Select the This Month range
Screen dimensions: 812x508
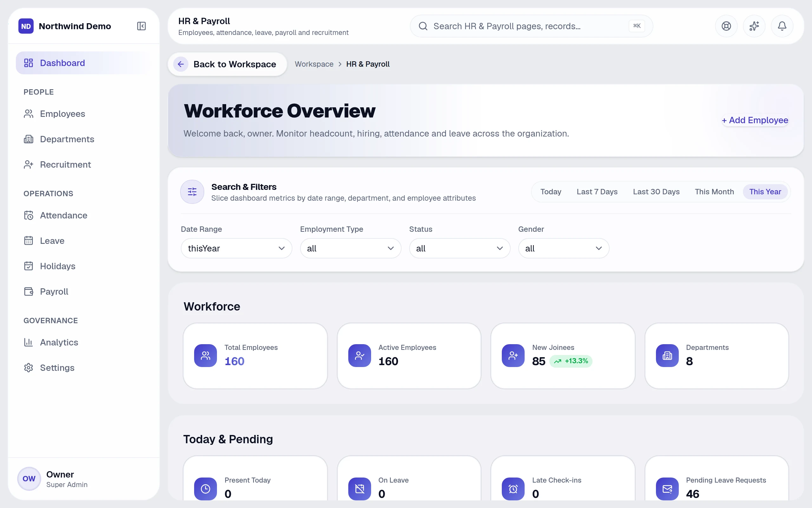tap(714, 191)
